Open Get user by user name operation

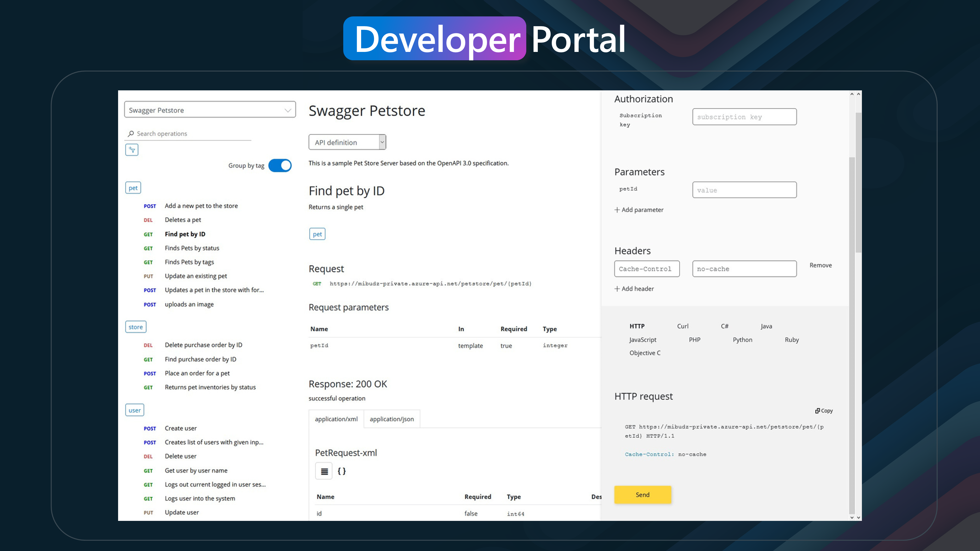196,471
